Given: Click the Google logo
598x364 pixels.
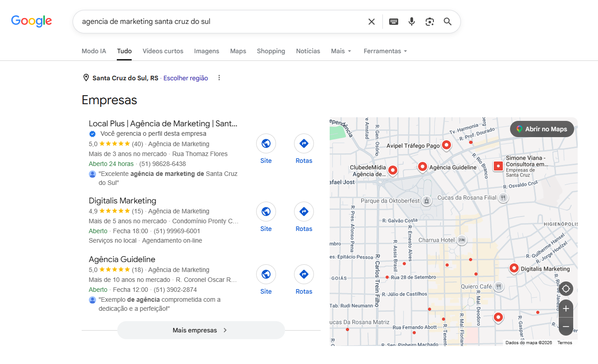Looking at the screenshot, I should point(32,21).
